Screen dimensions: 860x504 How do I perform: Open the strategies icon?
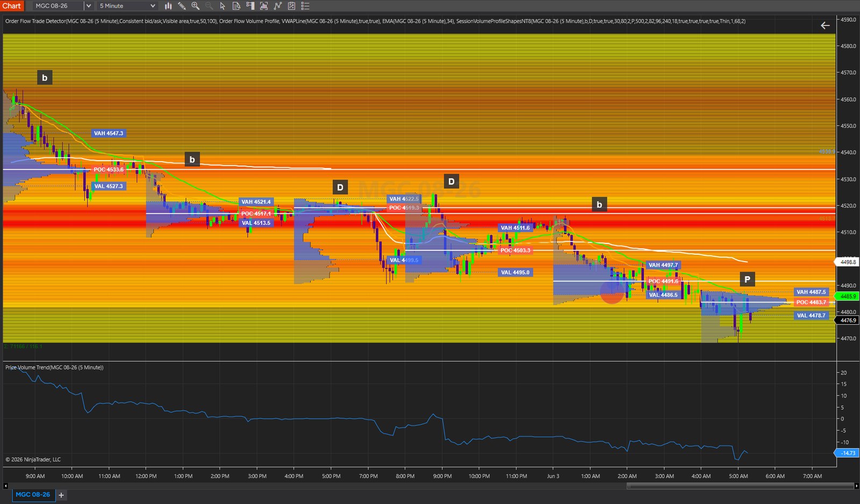click(x=291, y=6)
